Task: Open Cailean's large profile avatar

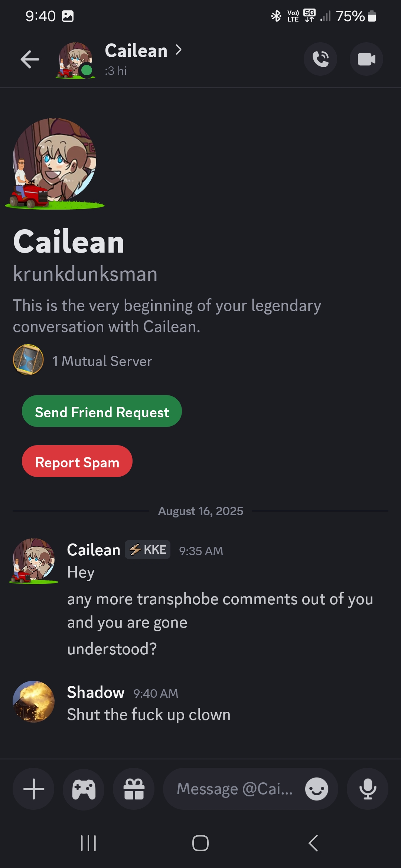Action: point(55,163)
